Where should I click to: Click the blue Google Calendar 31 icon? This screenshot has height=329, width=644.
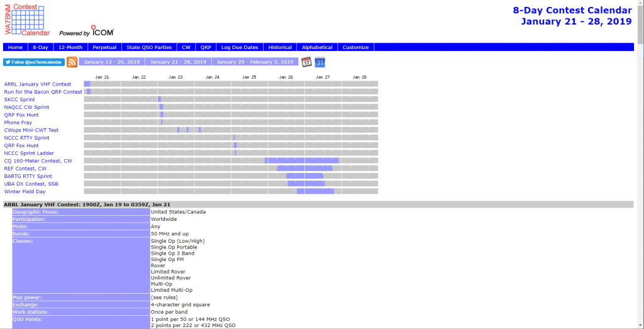click(x=320, y=62)
